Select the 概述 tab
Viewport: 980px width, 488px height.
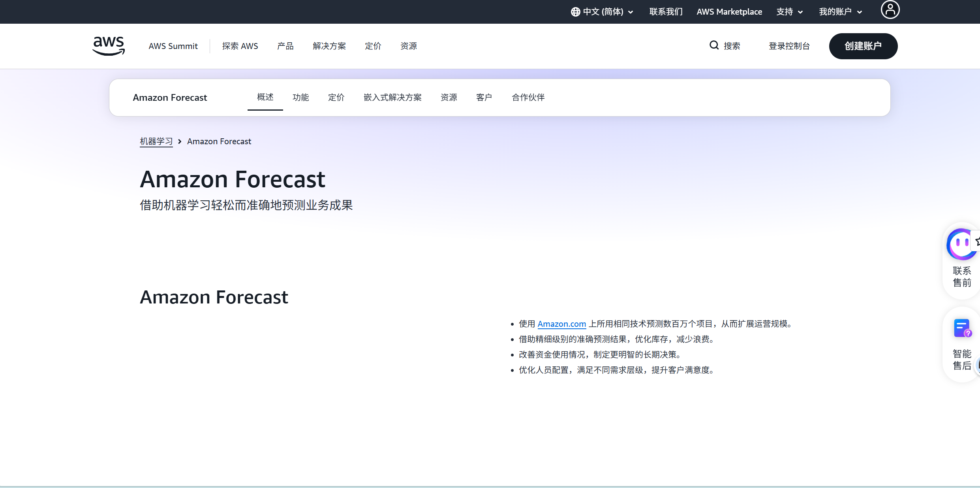tap(265, 97)
